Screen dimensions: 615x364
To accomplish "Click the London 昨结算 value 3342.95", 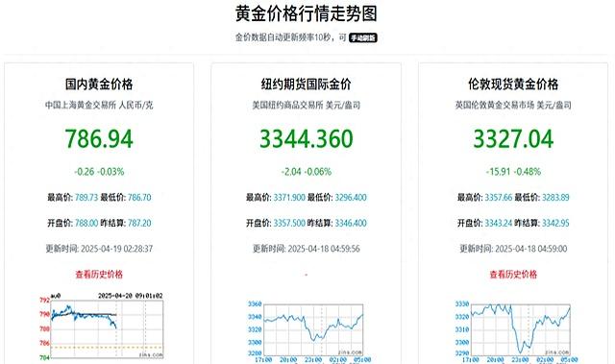I will click(555, 223).
